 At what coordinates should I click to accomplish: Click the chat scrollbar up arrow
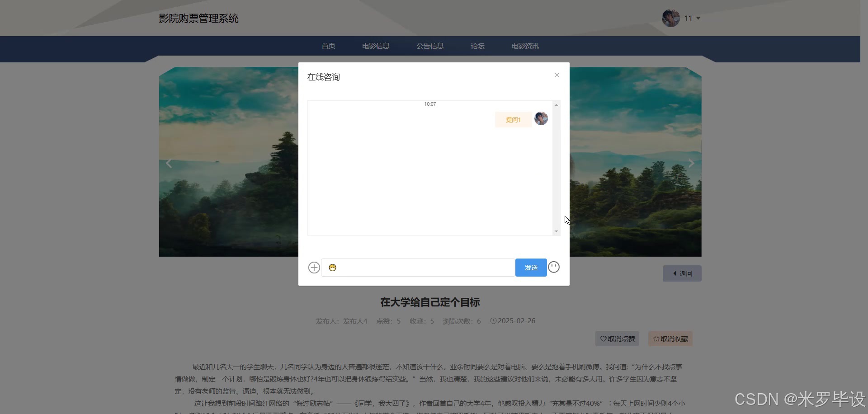tap(557, 104)
